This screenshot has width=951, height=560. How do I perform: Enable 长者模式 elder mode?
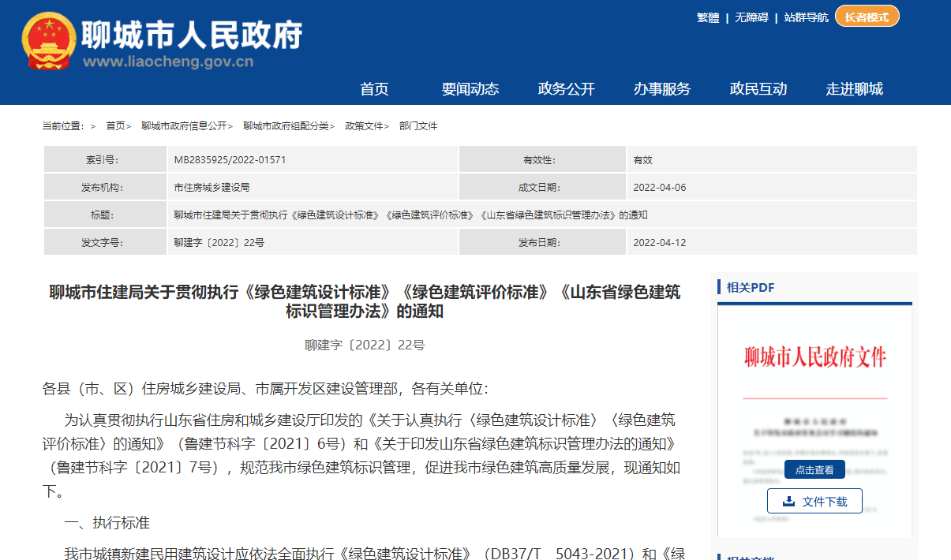pos(867,17)
